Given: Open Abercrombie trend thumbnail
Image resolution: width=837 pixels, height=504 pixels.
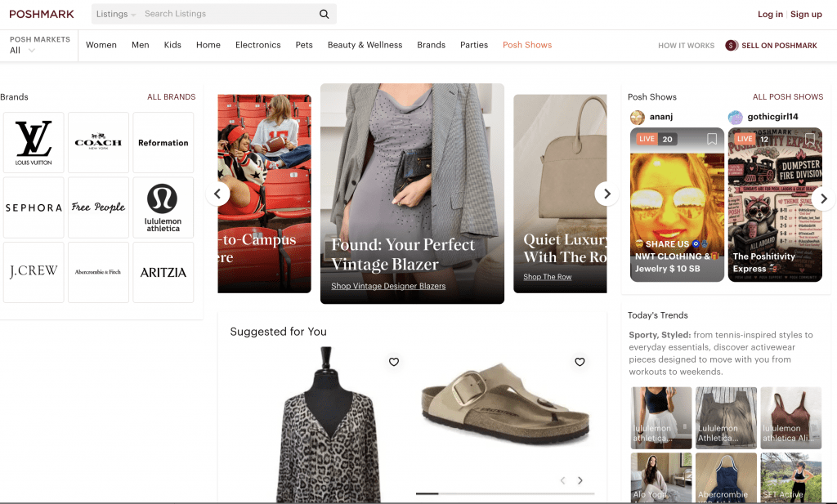Looking at the screenshot, I should point(726,477).
